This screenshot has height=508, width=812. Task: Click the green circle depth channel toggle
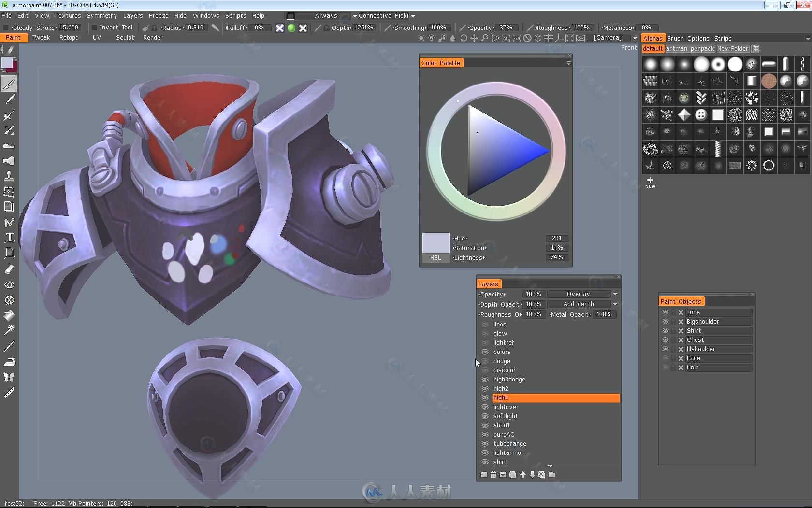pyautogui.click(x=291, y=28)
